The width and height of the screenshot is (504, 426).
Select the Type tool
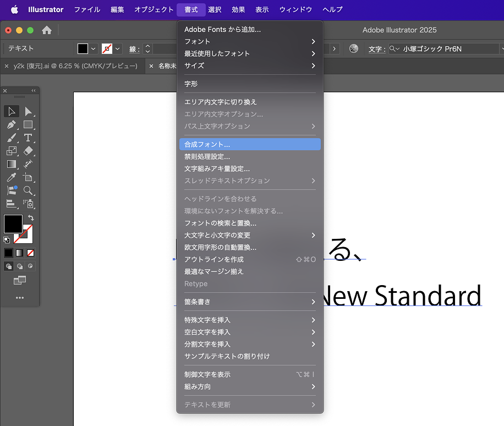[x=28, y=138]
